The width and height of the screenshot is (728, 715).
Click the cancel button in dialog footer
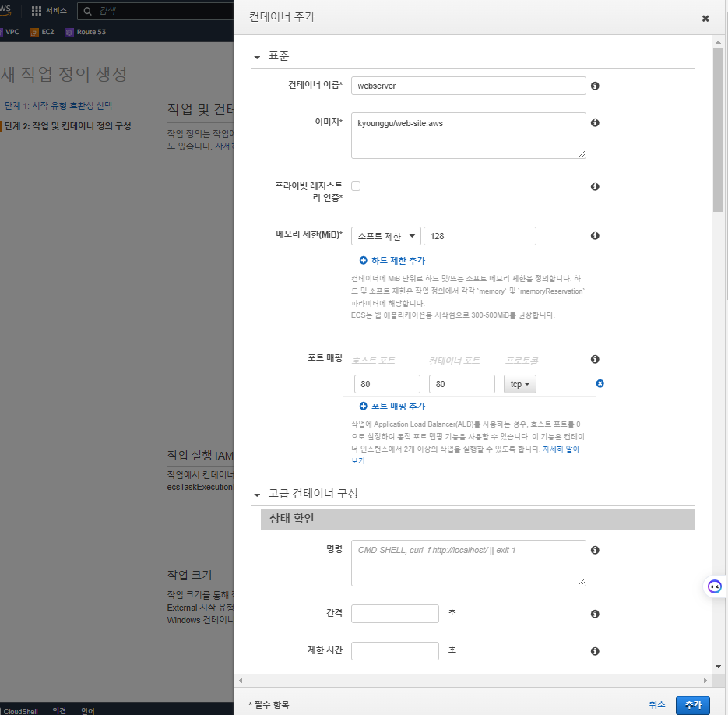(x=657, y=705)
